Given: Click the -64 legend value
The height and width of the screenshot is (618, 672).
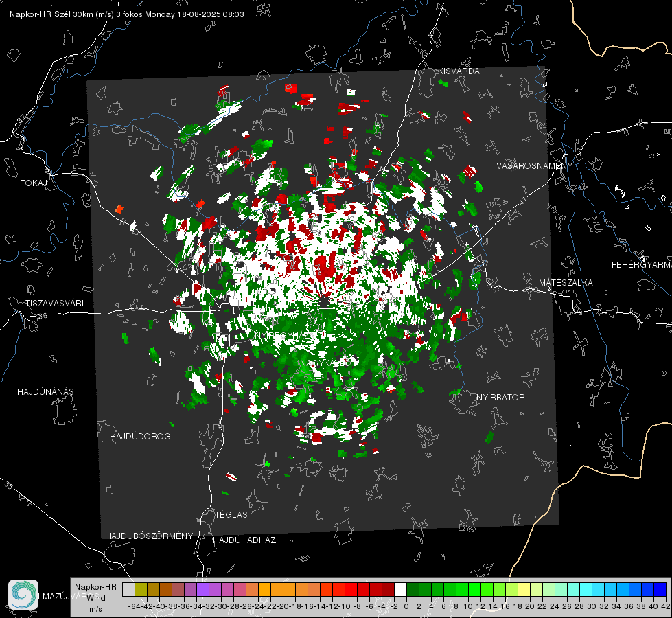Looking at the screenshot, I should [134, 606].
